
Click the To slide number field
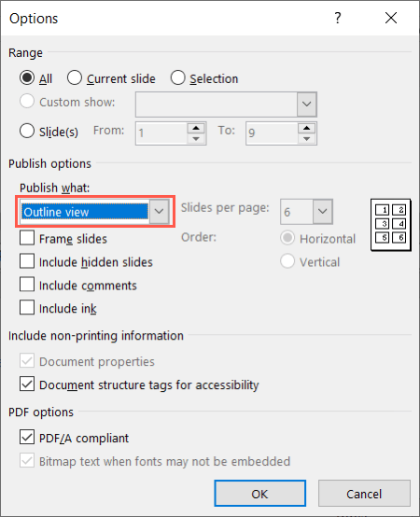[x=272, y=133]
